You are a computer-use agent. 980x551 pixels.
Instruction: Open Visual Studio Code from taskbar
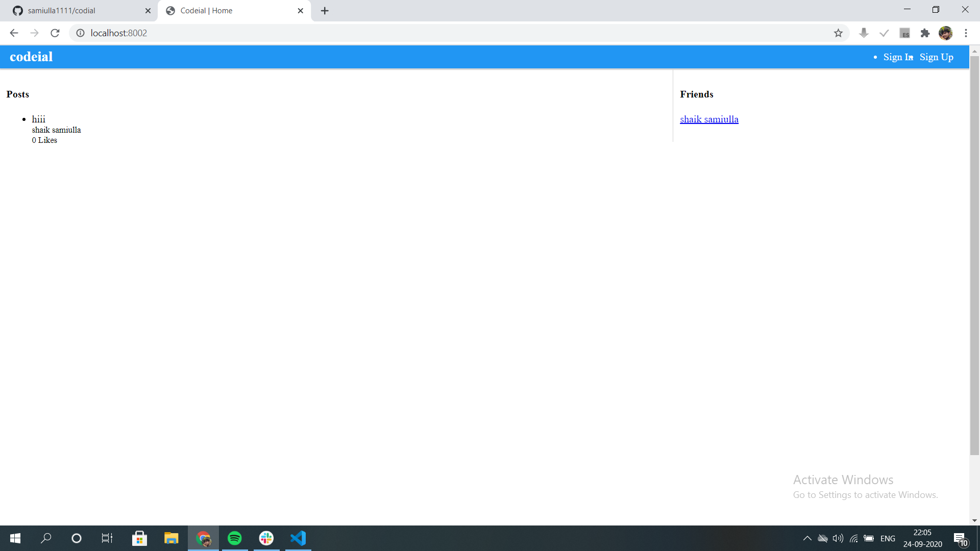tap(298, 538)
